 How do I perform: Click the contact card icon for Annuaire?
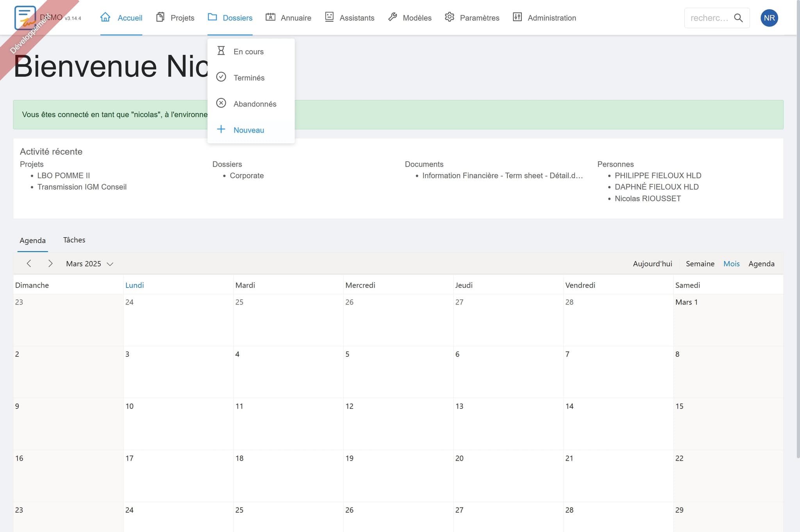point(270,17)
